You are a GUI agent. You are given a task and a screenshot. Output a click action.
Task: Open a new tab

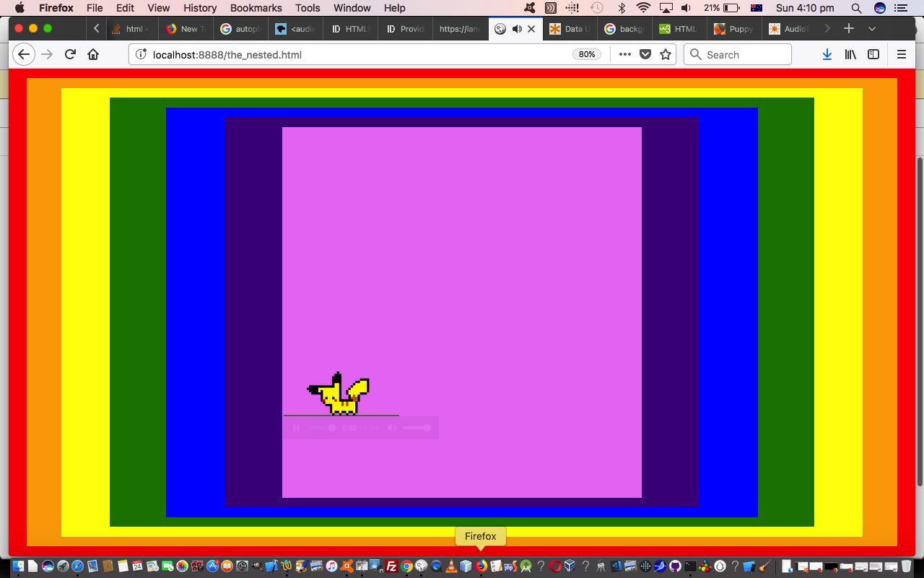tap(849, 29)
